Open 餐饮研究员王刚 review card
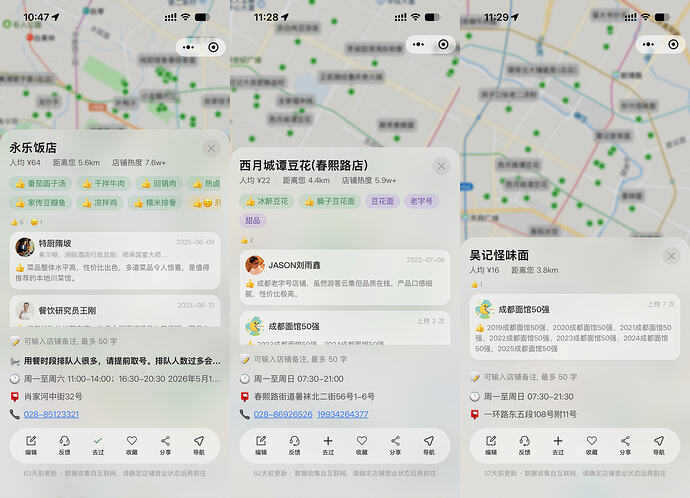The width and height of the screenshot is (690, 498). pos(115,311)
